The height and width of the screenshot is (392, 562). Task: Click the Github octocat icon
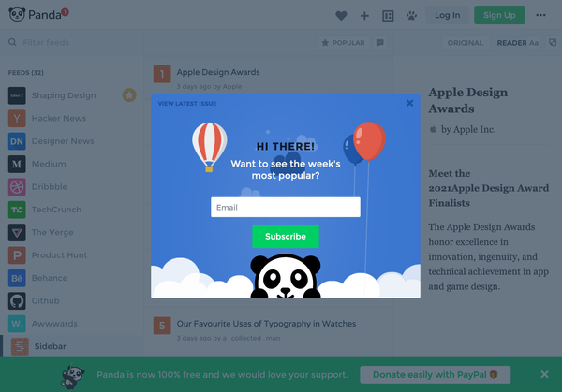click(17, 301)
